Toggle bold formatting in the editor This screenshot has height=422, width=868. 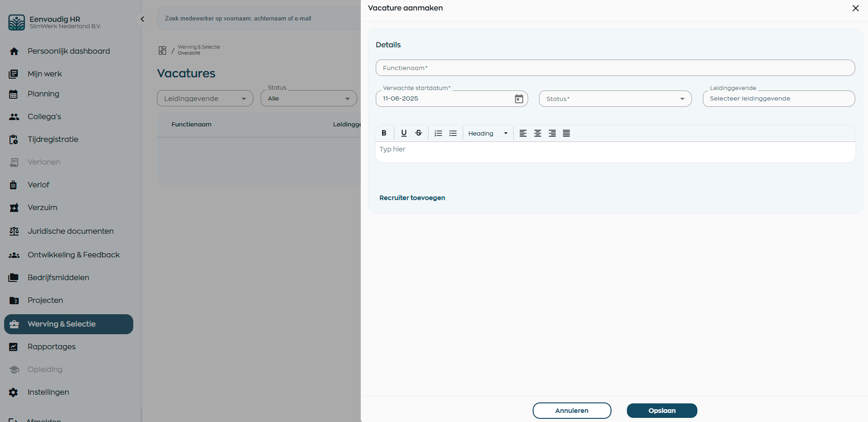tap(384, 133)
